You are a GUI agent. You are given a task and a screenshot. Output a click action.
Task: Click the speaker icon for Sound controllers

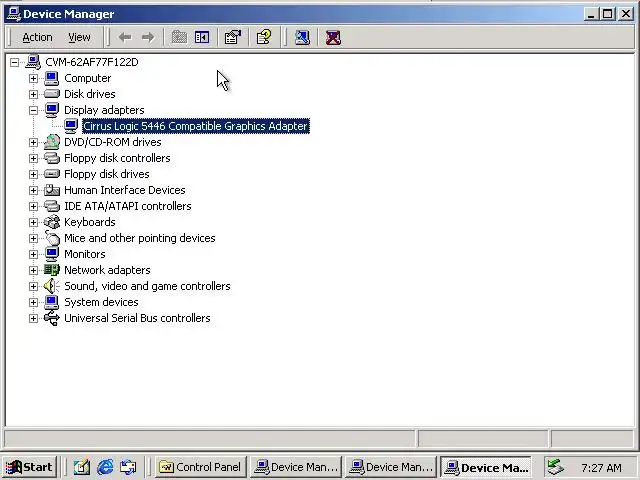coord(52,286)
